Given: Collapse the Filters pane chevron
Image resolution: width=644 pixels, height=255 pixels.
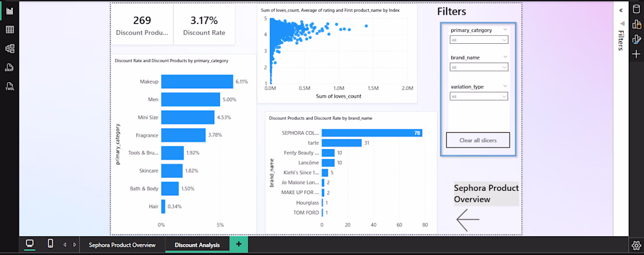Looking at the screenshot, I should 621,11.
